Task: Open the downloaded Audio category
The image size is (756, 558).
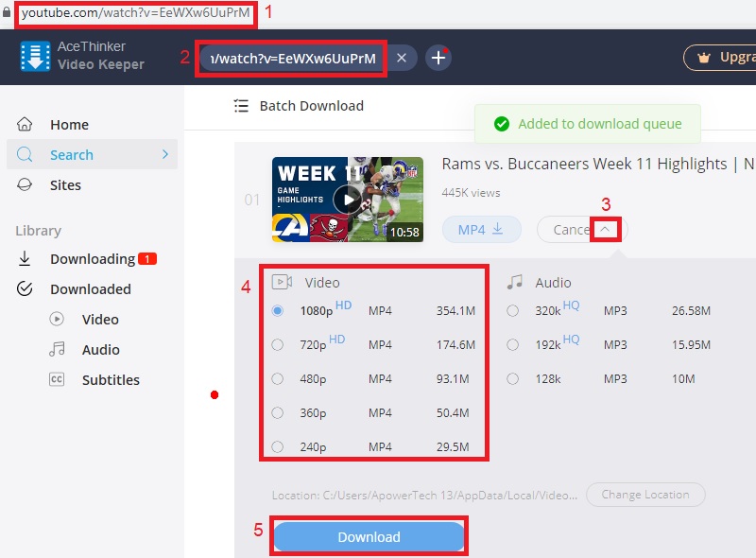Action: point(101,349)
